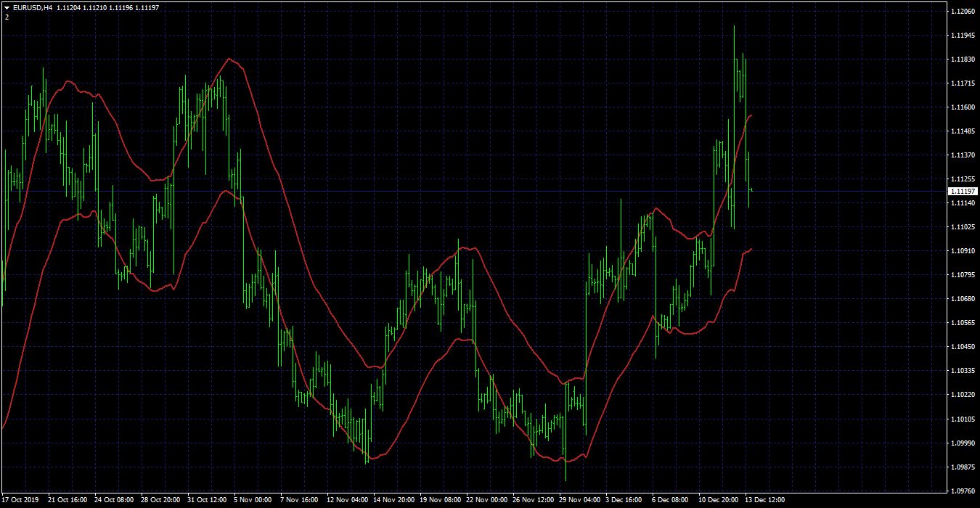Click the 1.11830 price axis label

click(963, 60)
